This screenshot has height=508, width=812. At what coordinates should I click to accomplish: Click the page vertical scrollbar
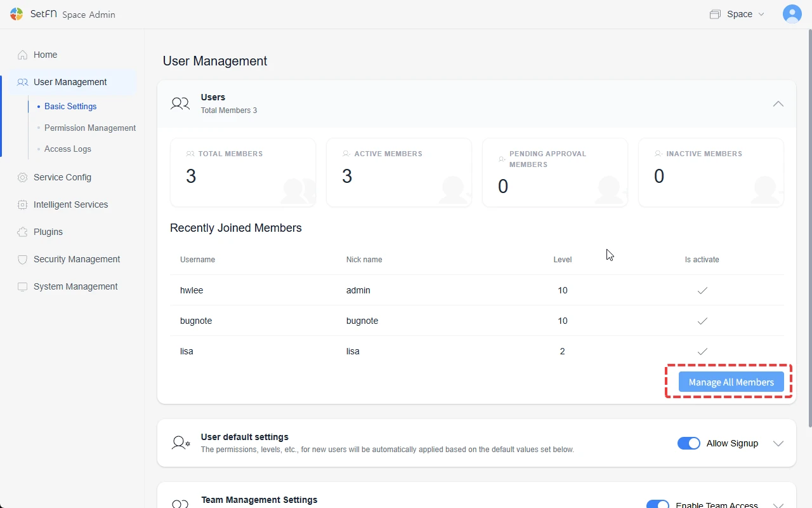click(809, 229)
